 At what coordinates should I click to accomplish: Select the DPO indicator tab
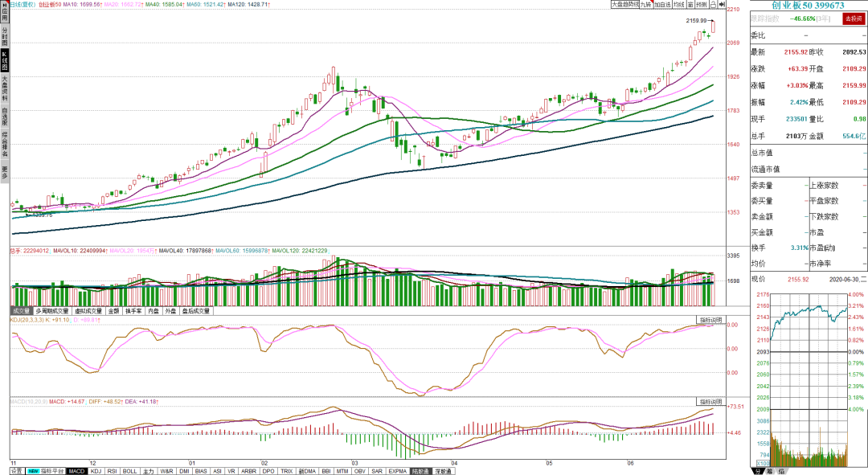point(268,471)
